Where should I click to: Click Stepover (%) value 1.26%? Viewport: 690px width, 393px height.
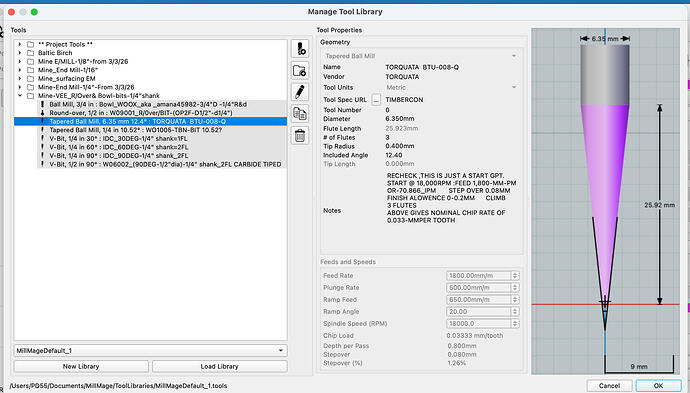click(x=456, y=363)
